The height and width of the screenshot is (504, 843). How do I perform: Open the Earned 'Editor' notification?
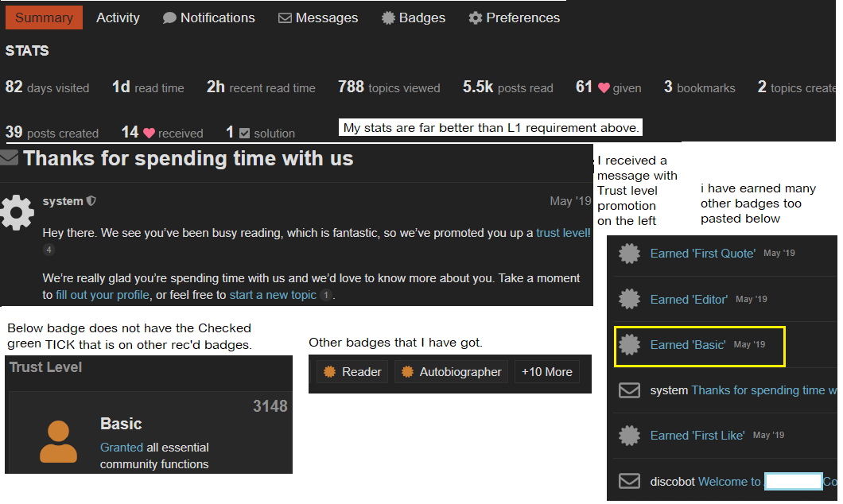[689, 300]
